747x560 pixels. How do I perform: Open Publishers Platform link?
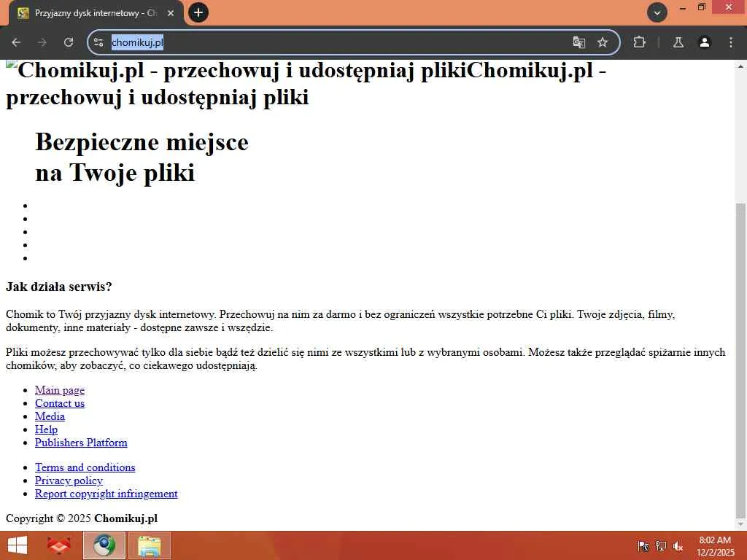click(x=81, y=443)
